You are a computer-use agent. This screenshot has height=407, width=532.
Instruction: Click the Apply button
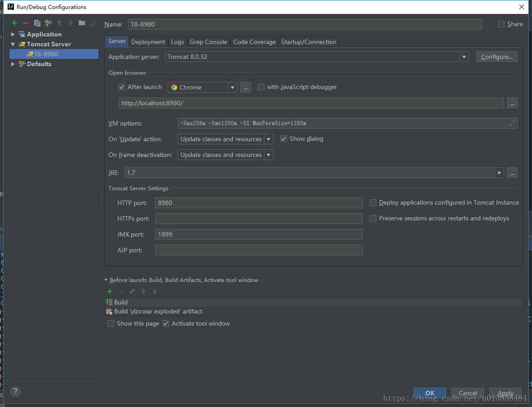[505, 393]
